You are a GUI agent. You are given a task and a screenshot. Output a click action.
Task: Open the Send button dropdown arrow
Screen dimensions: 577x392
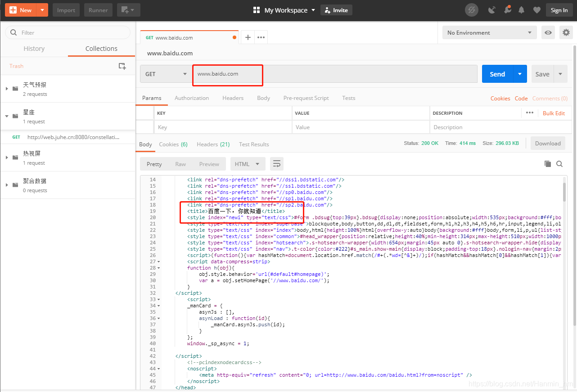tap(520, 74)
